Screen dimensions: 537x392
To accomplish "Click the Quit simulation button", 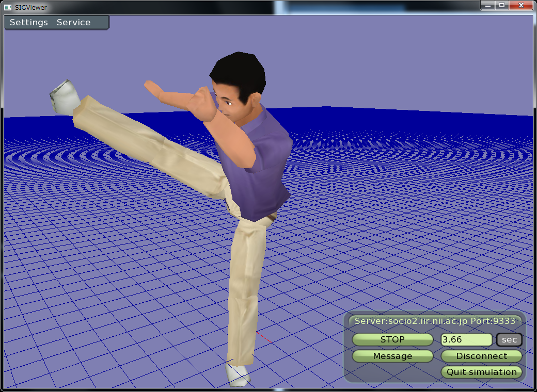I will pyautogui.click(x=481, y=372).
